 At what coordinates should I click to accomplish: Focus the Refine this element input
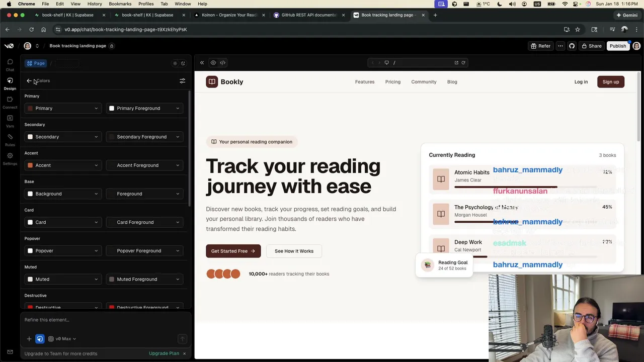[x=106, y=320]
